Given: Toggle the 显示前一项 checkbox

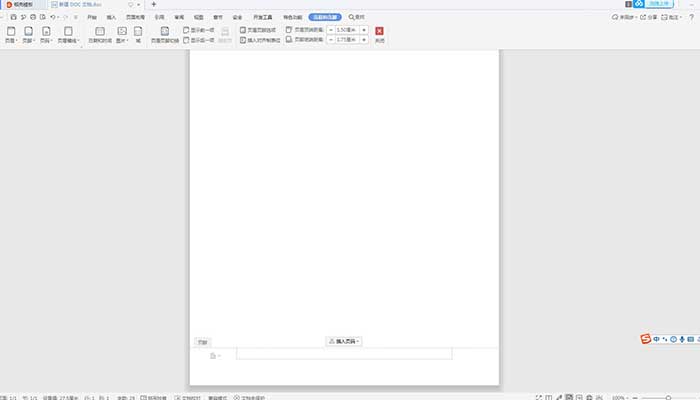Looking at the screenshot, I should [186, 30].
